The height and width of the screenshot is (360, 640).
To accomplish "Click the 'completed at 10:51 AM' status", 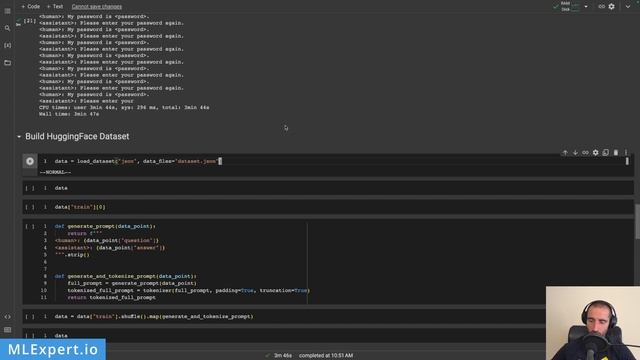I will (x=326, y=356).
